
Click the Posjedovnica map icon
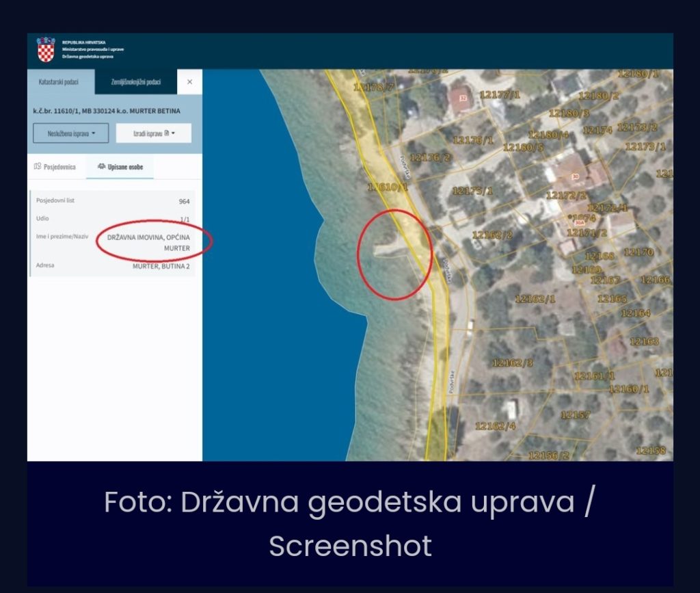click(x=38, y=166)
